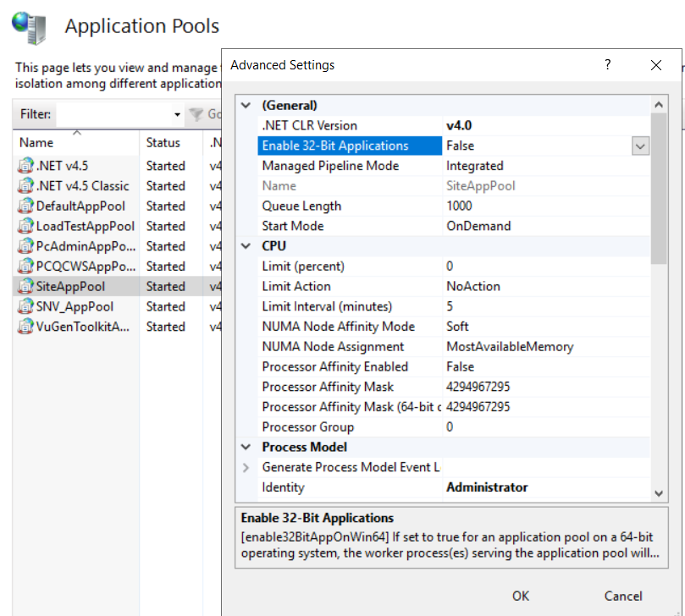Collapse the CPU settings section
The height and width of the screenshot is (616, 685).
[x=245, y=245]
